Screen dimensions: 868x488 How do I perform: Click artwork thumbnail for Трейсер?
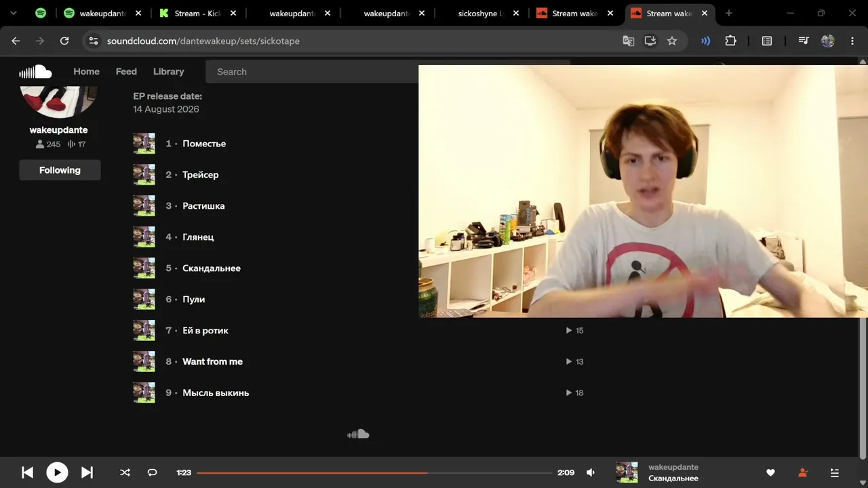coord(144,175)
